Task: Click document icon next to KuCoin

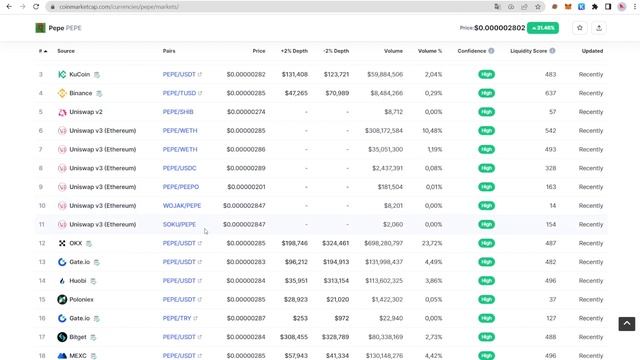Action: pos(97,75)
